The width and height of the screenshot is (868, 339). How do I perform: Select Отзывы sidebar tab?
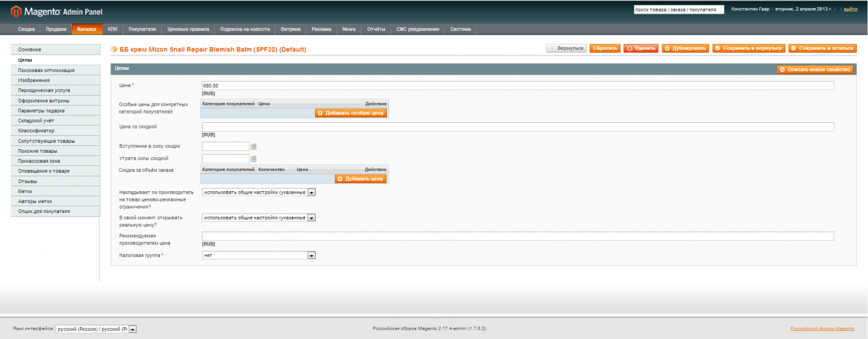tap(55, 181)
